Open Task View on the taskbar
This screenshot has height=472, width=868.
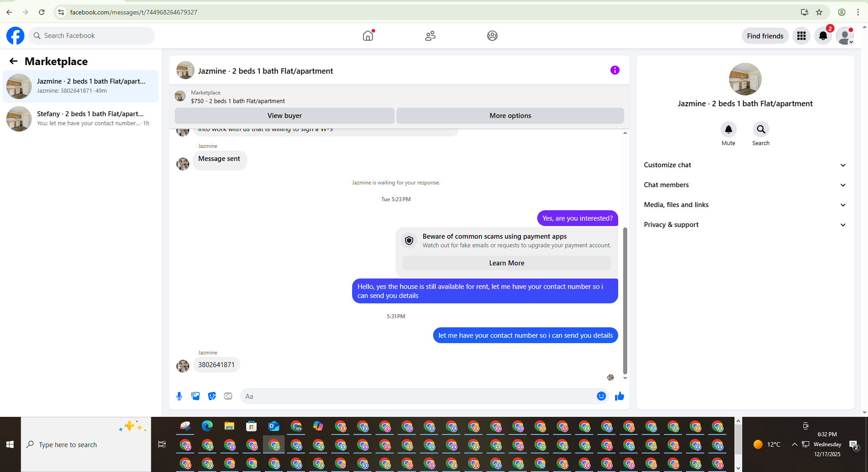tap(162, 444)
